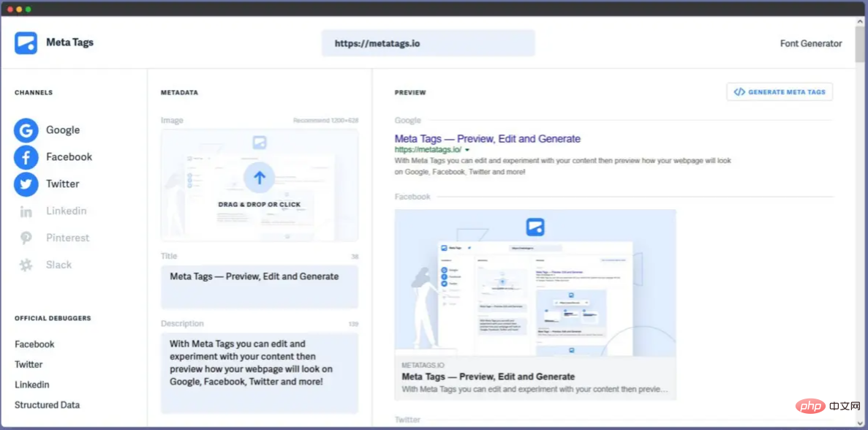868x430 pixels.
Task: Click the Generate Meta Tags button
Action: (780, 92)
